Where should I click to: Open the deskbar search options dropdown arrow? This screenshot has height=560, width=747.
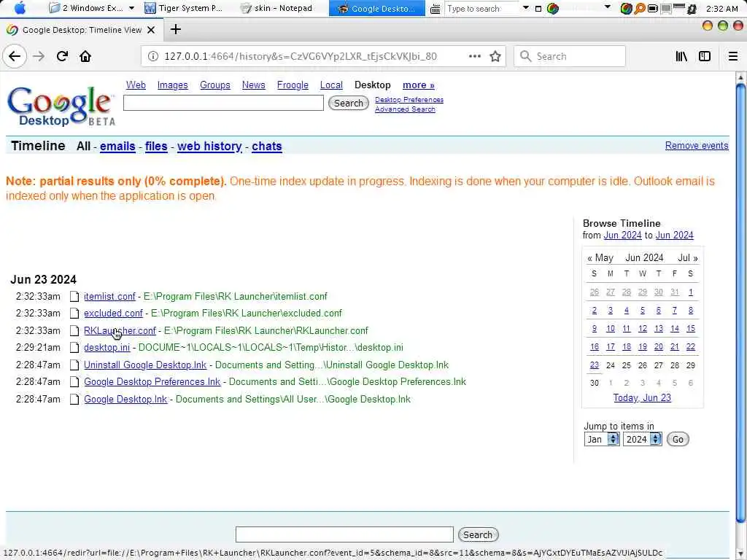click(526, 8)
